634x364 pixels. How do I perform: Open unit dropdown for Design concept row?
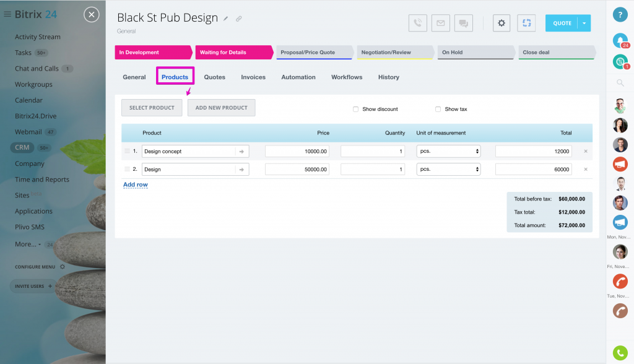coord(448,151)
